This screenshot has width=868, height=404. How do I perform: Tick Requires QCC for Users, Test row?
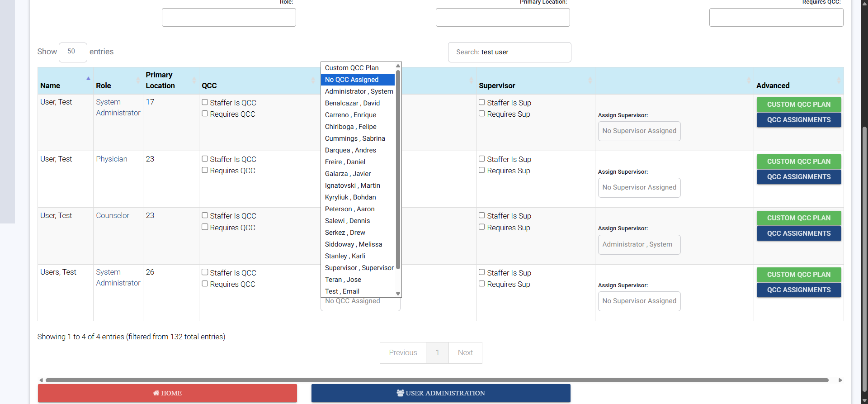click(205, 284)
